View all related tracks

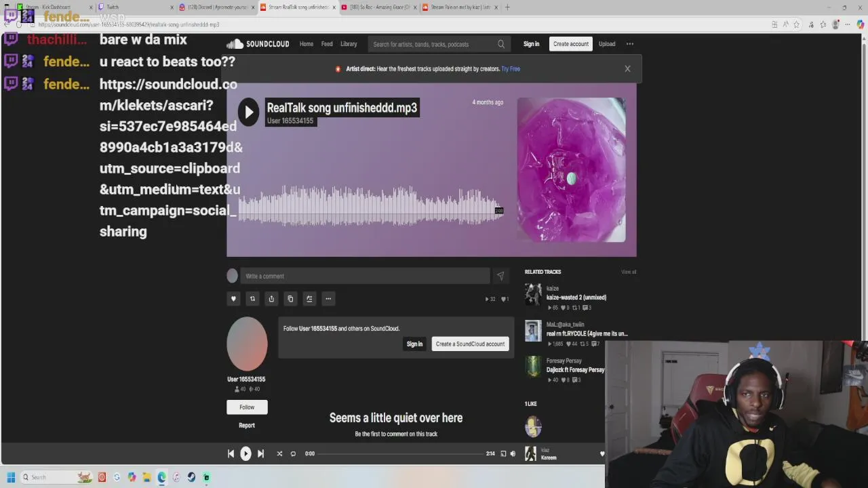pyautogui.click(x=629, y=272)
